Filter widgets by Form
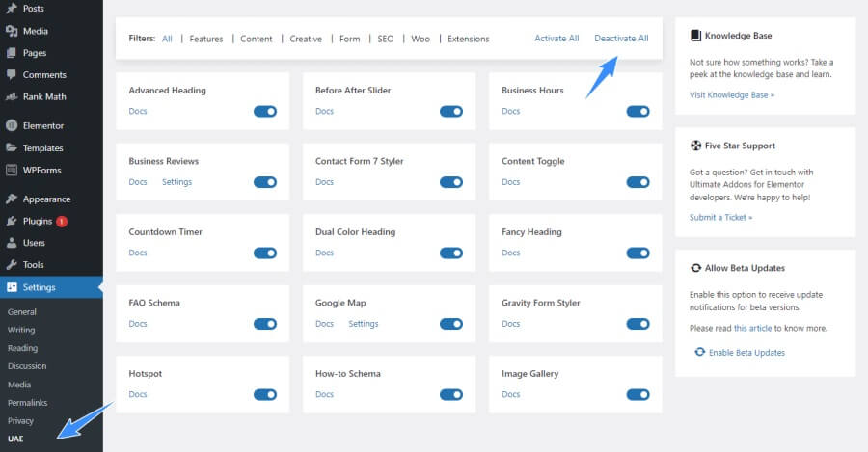Screen dimensions: 868x452 coord(349,39)
